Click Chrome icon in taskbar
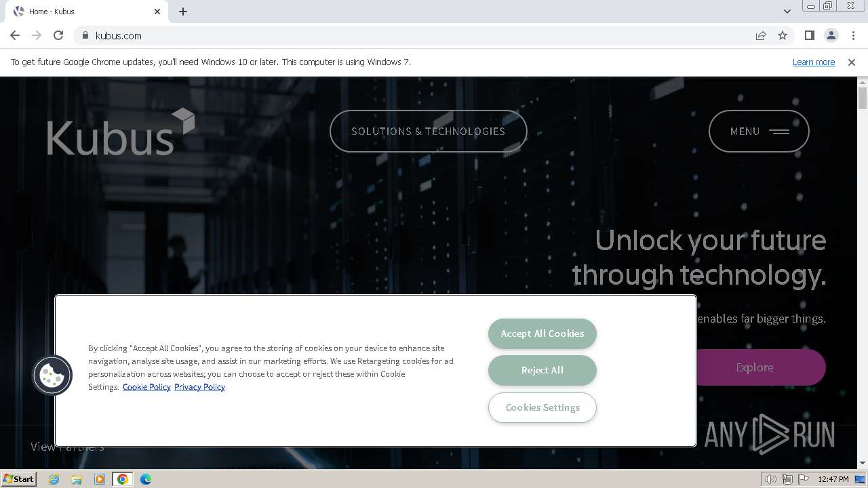This screenshot has width=868, height=488. [x=123, y=479]
